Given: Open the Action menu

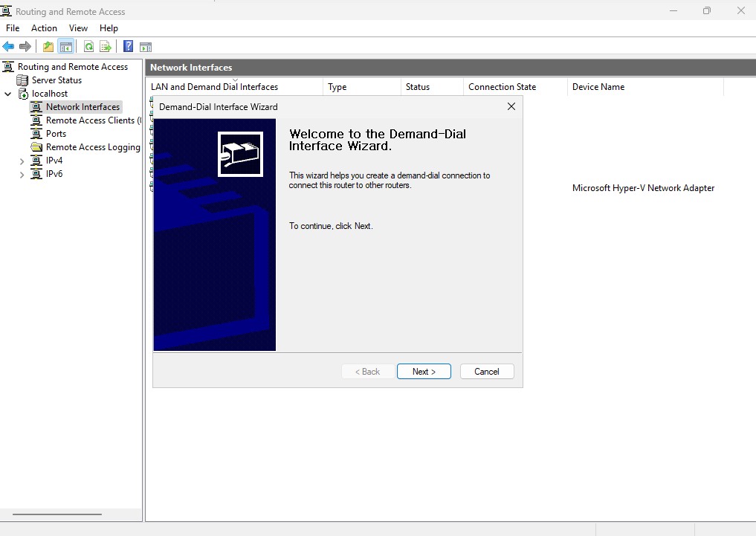Looking at the screenshot, I should tap(44, 28).
